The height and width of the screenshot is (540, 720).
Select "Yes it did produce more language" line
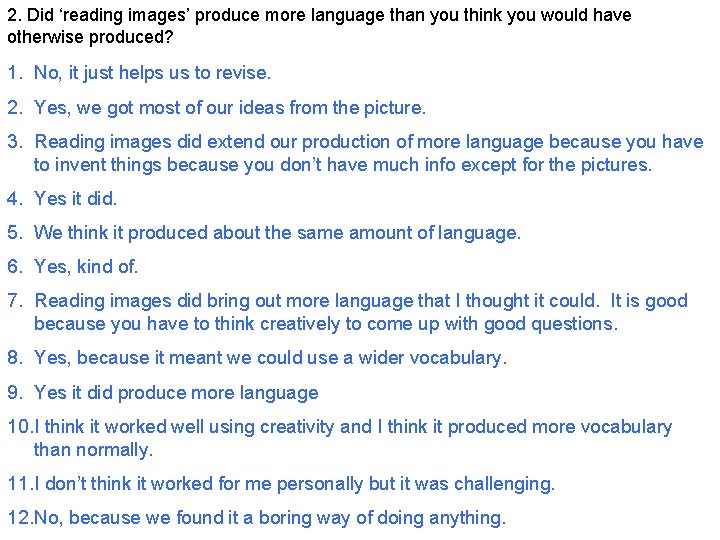coord(176,393)
